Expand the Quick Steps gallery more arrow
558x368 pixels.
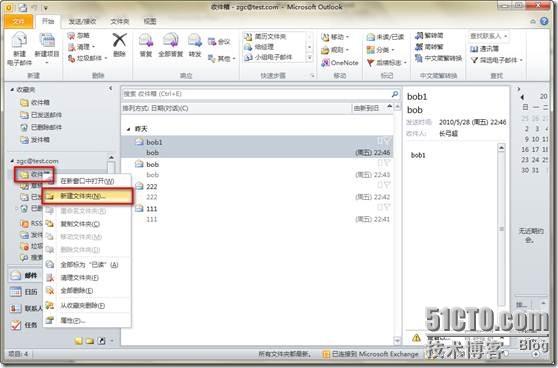pyautogui.click(x=310, y=57)
